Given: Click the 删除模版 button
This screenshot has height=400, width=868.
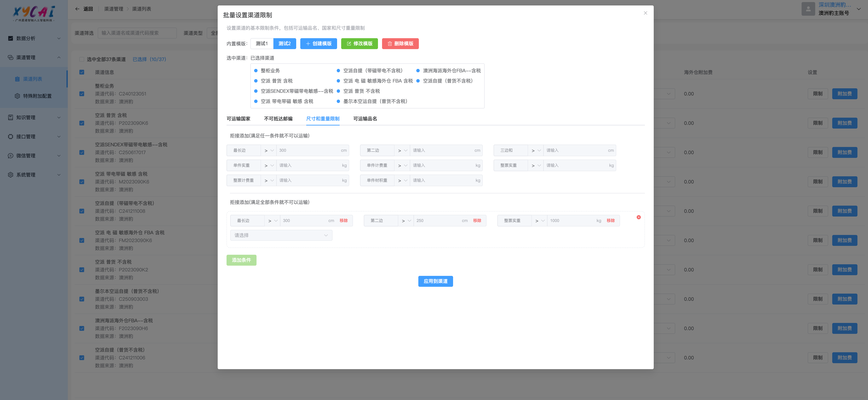Looking at the screenshot, I should point(400,43).
